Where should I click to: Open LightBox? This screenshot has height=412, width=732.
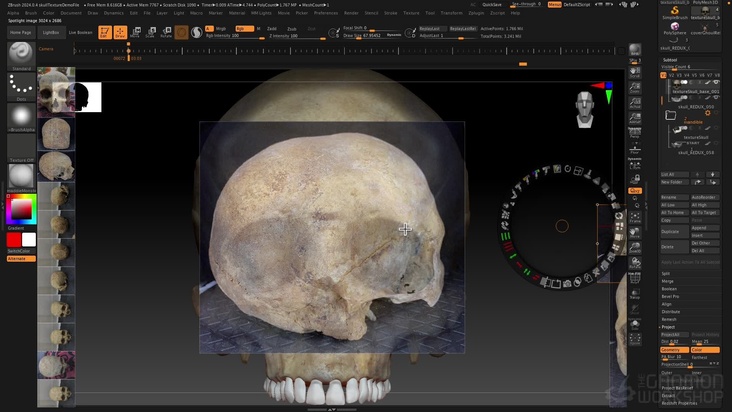[51, 33]
